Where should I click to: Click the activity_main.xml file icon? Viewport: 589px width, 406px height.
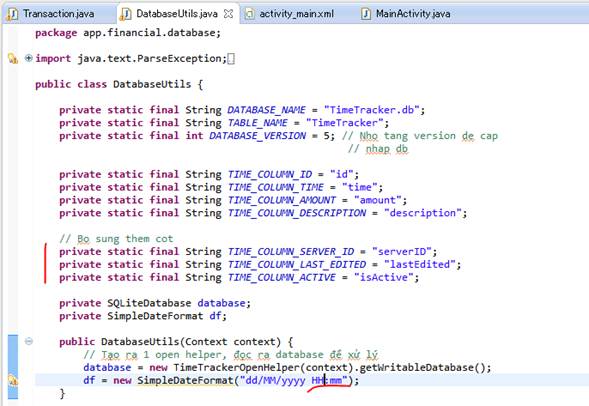coord(249,14)
